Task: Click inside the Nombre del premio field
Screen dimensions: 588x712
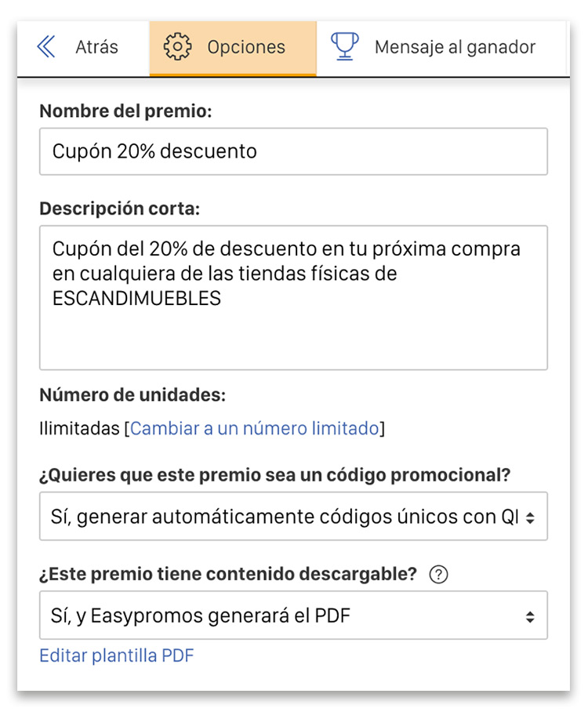Action: [x=294, y=151]
